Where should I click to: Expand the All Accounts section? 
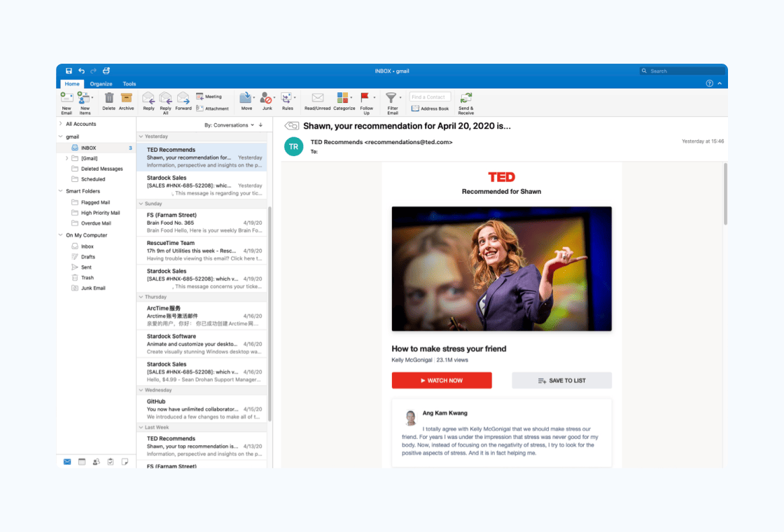coord(60,123)
